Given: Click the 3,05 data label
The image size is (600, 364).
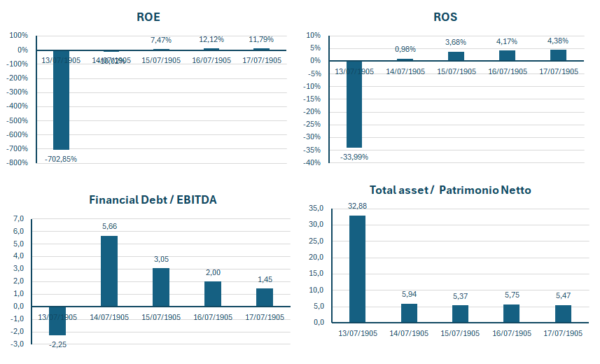Looking at the screenshot, I should [161, 259].
